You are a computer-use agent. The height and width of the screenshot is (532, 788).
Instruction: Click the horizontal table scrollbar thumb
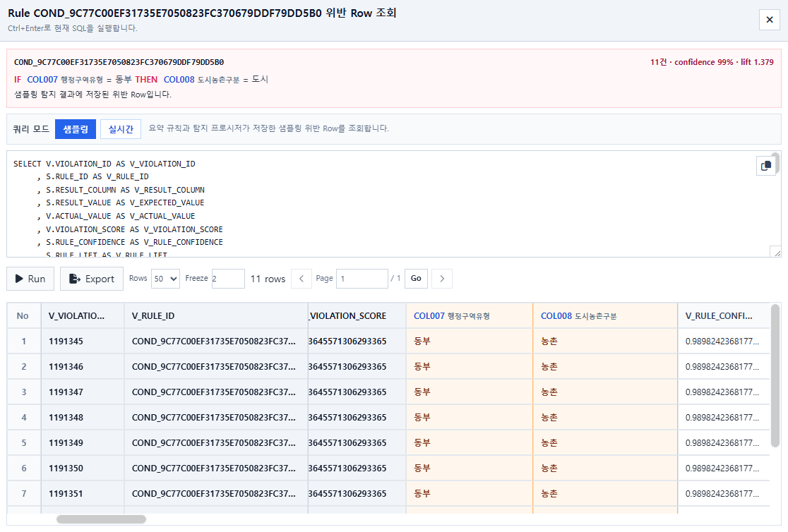(101, 519)
